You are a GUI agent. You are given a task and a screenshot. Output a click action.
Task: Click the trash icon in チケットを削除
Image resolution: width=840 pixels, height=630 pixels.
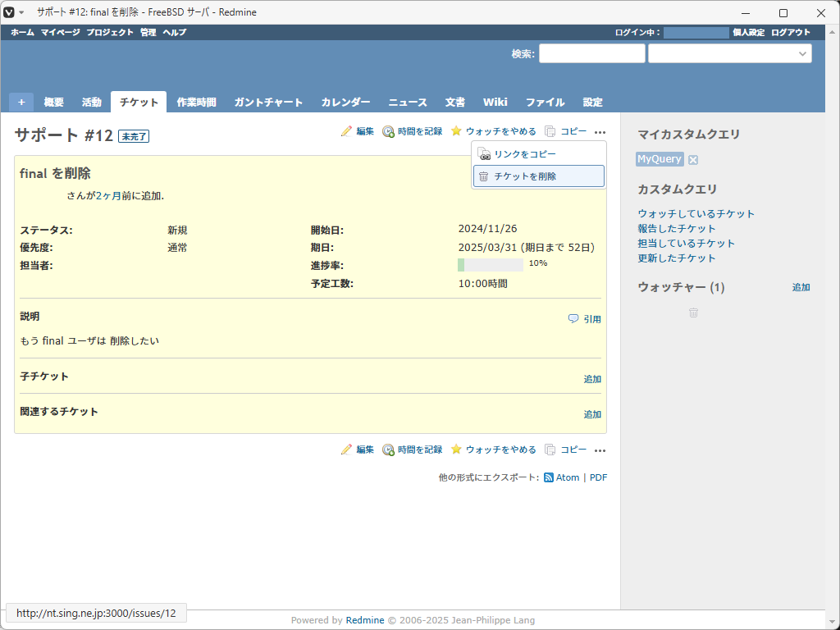click(483, 176)
